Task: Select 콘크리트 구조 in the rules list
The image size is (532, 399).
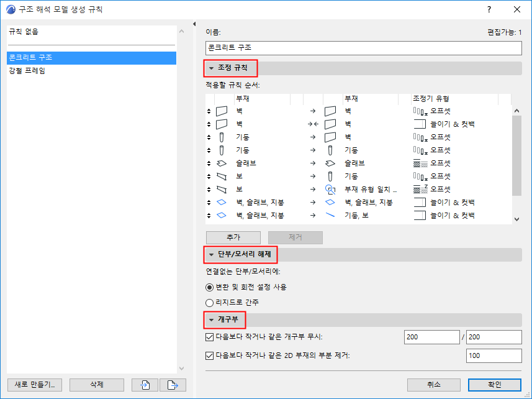Action: [x=91, y=58]
